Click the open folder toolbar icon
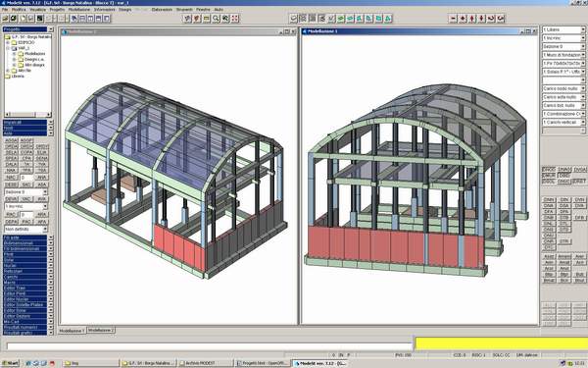The width and height of the screenshot is (588, 368). pyautogui.click(x=5, y=18)
